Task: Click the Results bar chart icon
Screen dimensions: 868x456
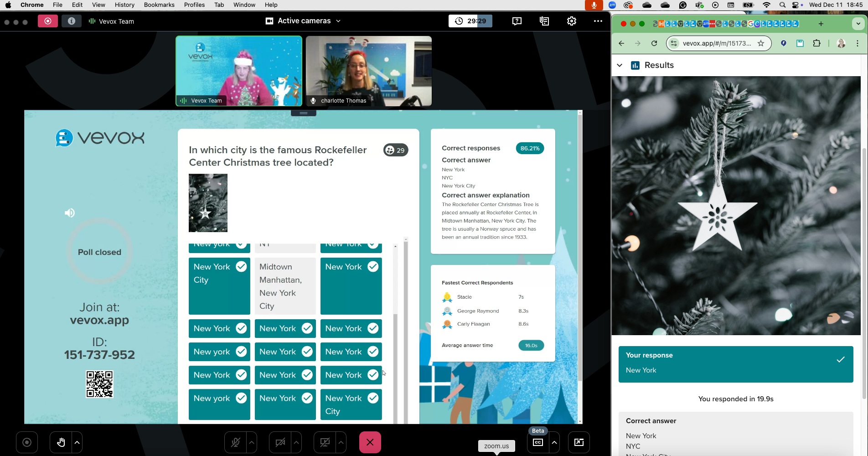Action: point(635,65)
